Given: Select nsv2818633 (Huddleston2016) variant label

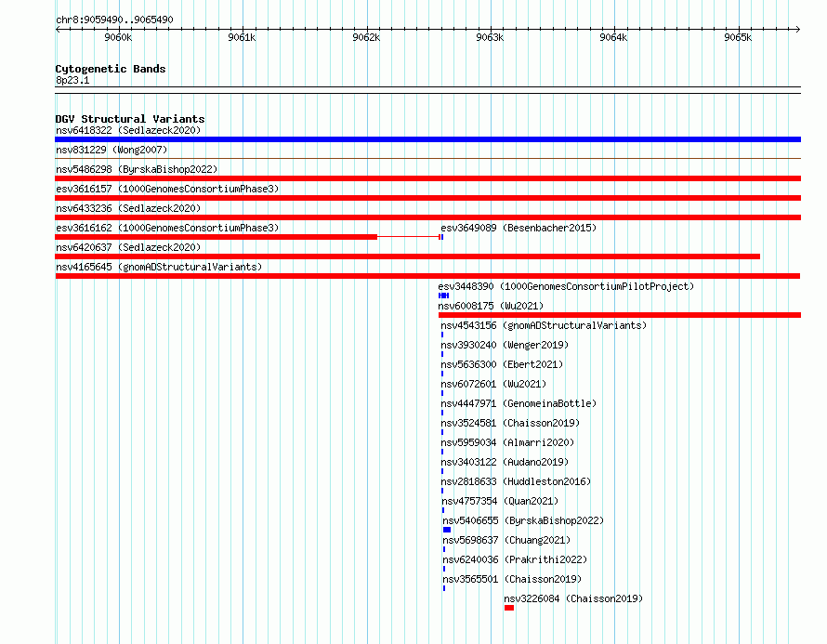Looking at the screenshot, I should 516,481.
